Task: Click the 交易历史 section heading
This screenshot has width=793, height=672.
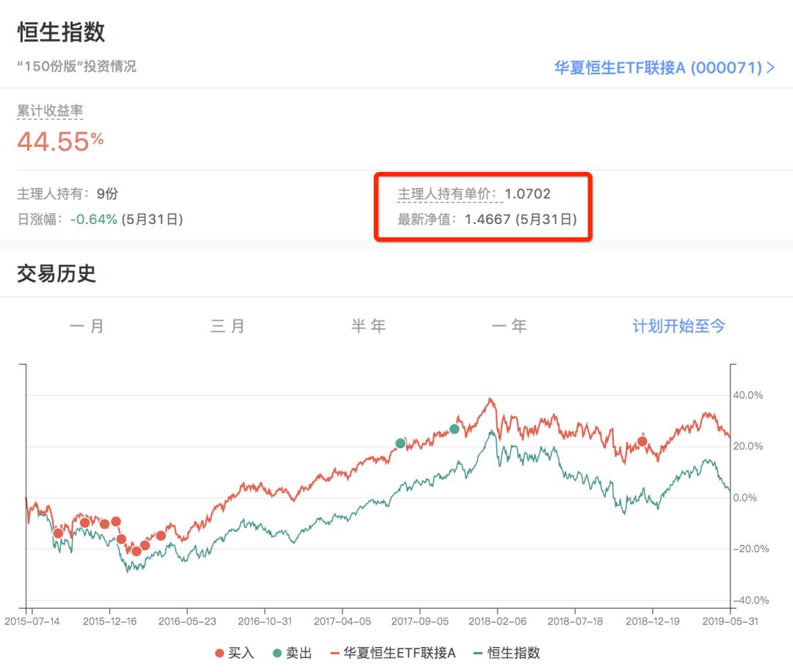Action: (56, 274)
